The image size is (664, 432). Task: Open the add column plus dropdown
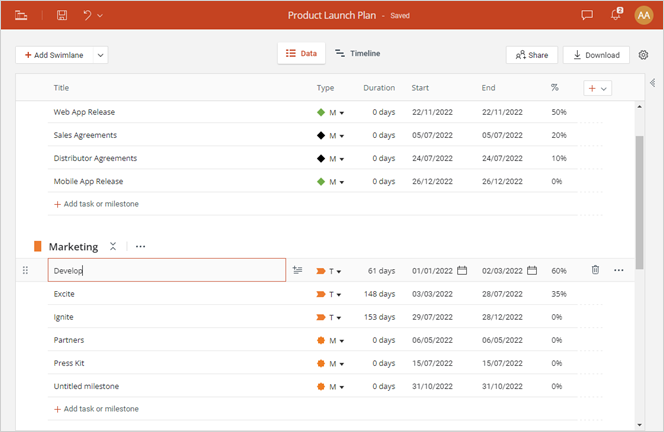pyautogui.click(x=597, y=88)
